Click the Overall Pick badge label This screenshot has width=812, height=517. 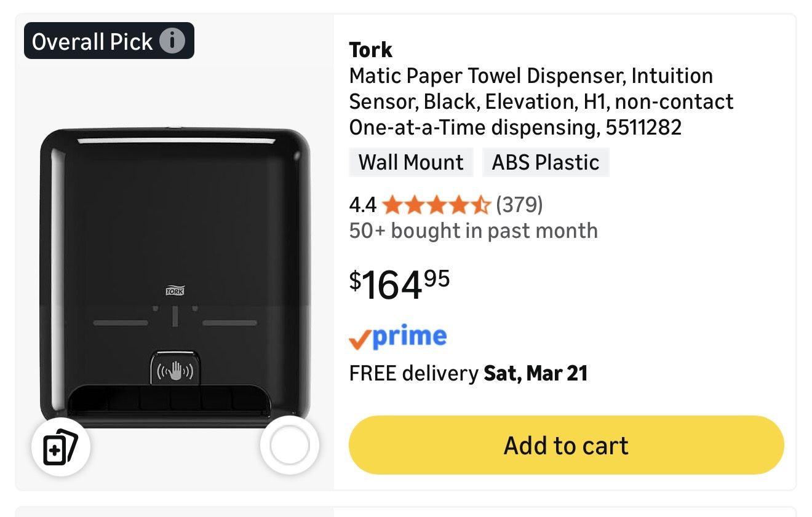pos(92,41)
